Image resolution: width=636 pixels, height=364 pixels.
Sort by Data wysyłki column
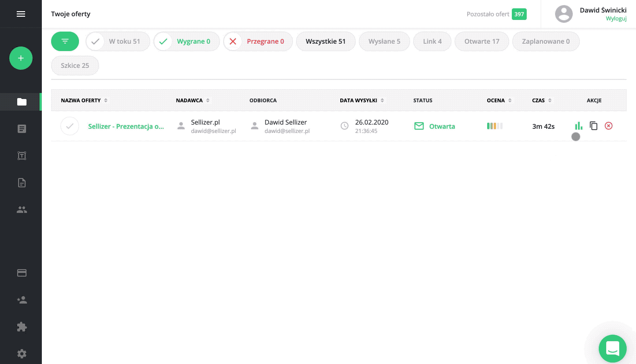point(382,100)
